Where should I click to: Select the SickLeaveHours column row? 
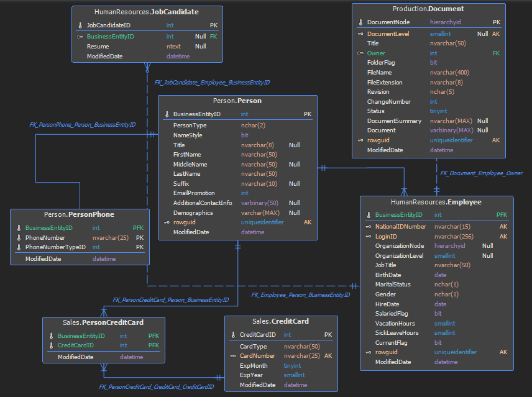[436, 333]
